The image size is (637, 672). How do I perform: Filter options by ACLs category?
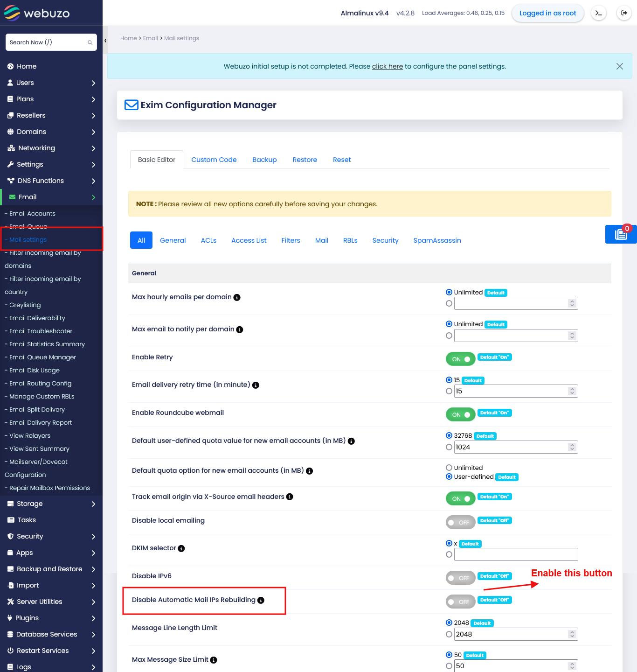pos(208,240)
